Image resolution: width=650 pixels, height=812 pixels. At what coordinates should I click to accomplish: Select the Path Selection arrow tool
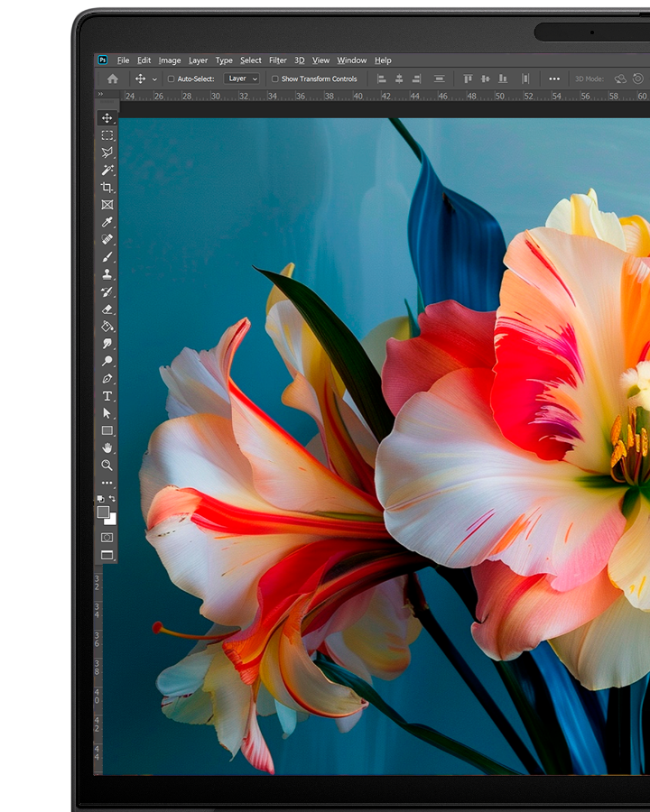(107, 413)
